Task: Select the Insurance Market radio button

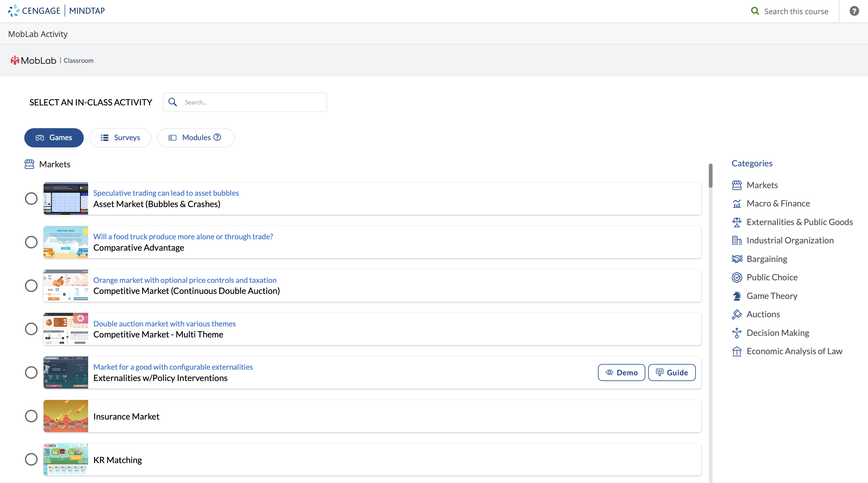Action: (31, 416)
